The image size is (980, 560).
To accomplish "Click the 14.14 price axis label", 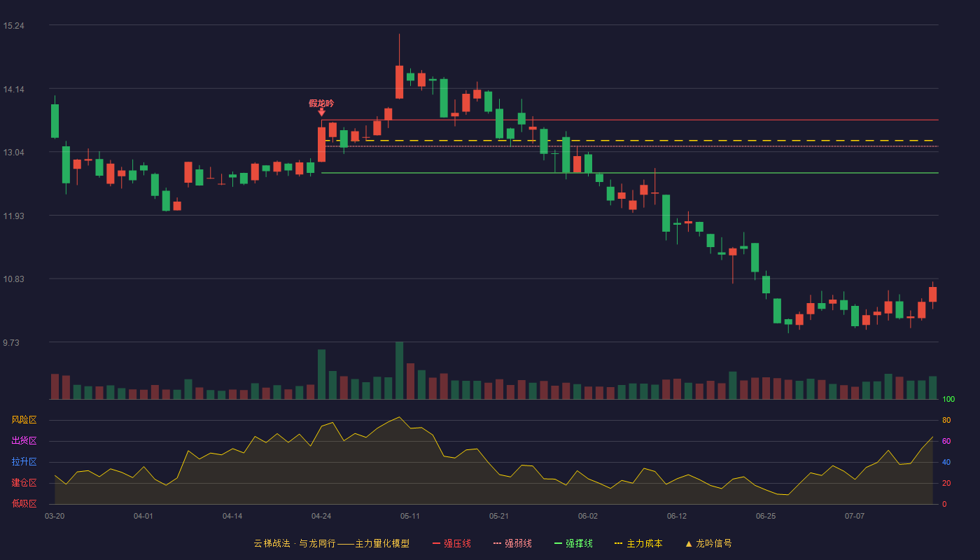I will coord(13,90).
